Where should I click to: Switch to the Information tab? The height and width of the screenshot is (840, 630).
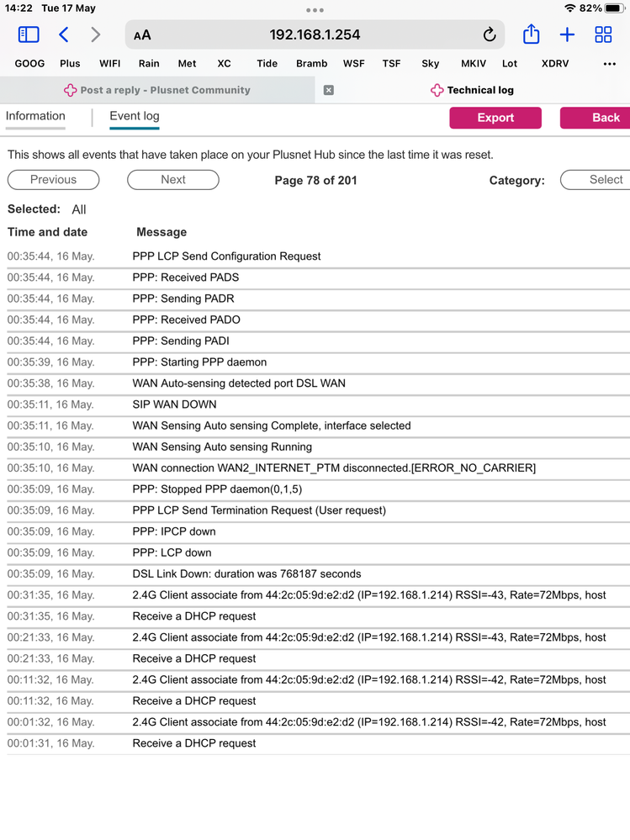pyautogui.click(x=35, y=117)
